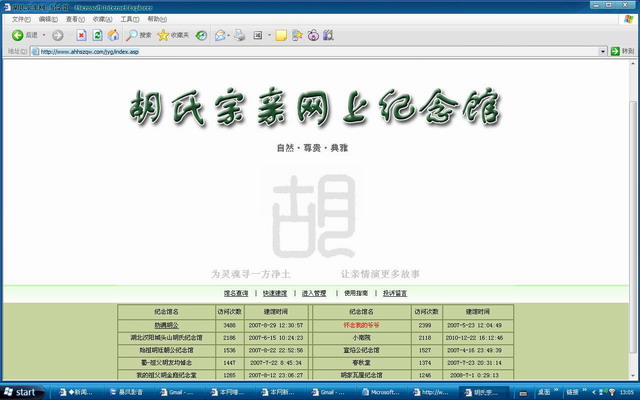Switch to the Microsoft... taskbar window
This screenshot has height=400, width=640.
[381, 392]
